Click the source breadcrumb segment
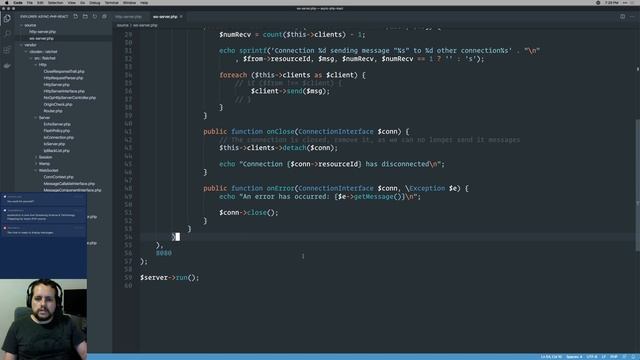This screenshot has height=360, width=640. point(122,25)
